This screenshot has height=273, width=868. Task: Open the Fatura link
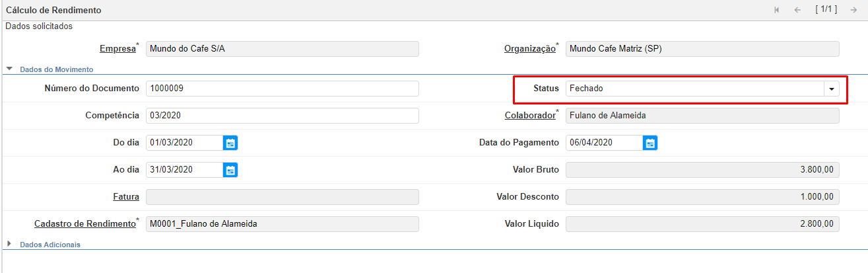tap(126, 197)
